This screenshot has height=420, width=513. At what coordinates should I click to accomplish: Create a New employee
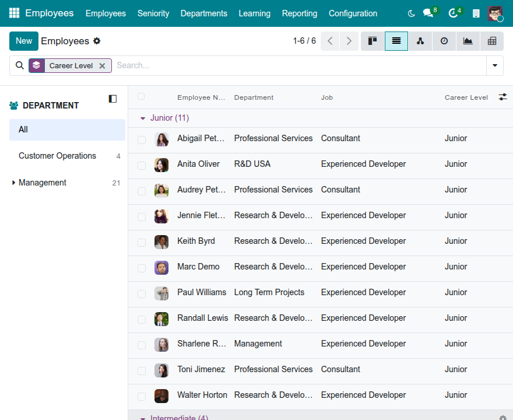[x=24, y=41]
